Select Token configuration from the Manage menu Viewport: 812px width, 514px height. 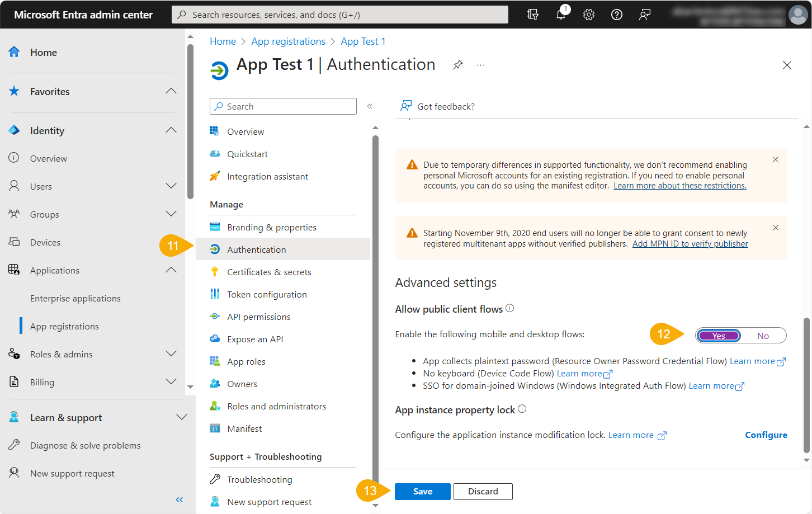click(266, 294)
